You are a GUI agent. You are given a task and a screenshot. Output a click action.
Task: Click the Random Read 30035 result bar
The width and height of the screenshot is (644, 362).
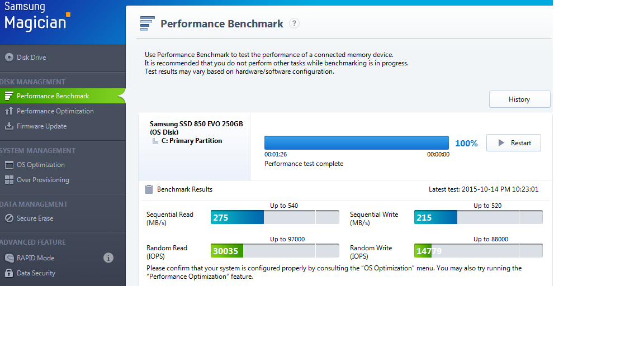(275, 251)
